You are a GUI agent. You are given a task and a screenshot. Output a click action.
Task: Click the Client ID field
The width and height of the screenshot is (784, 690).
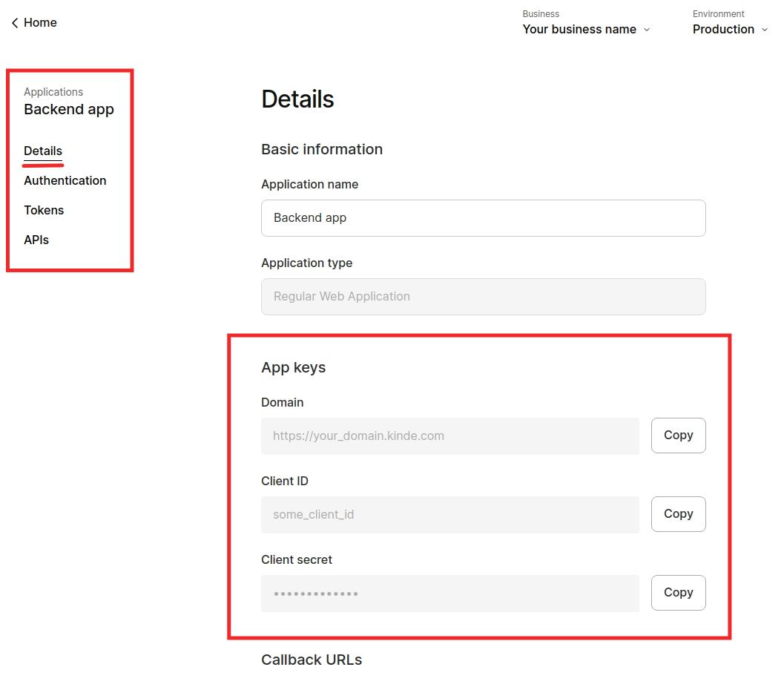coord(449,515)
